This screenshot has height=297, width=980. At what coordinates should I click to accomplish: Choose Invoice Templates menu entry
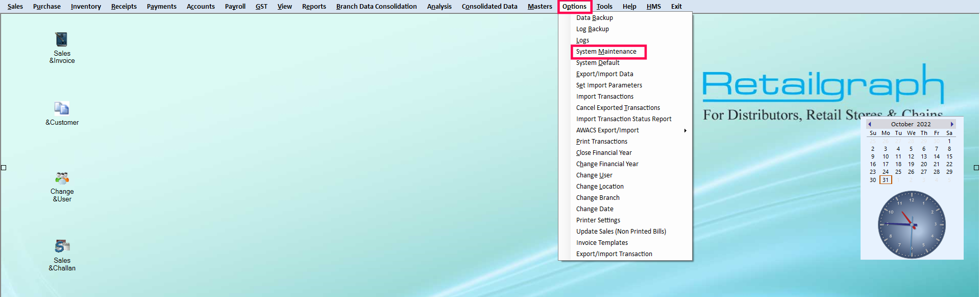[602, 243]
